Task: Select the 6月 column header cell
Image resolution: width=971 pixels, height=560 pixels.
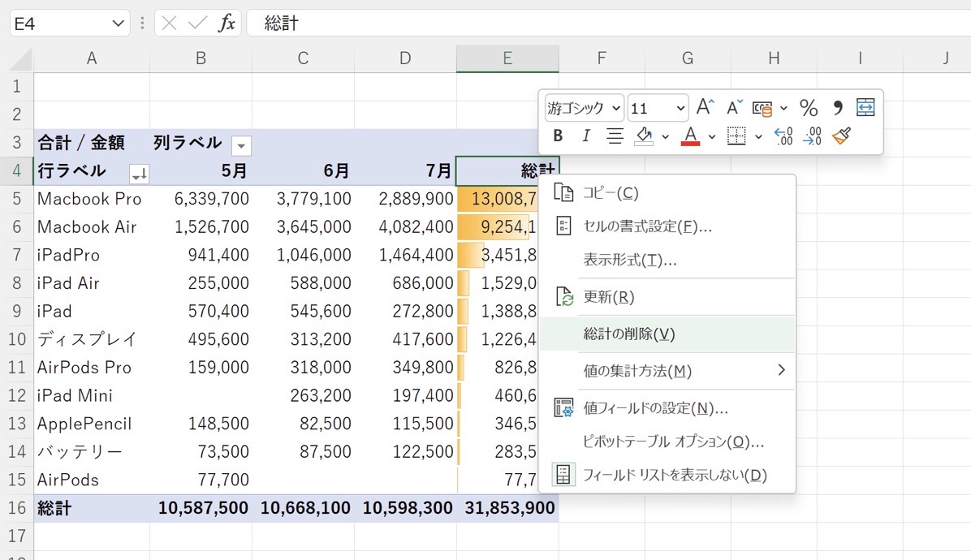Action: 303,170
